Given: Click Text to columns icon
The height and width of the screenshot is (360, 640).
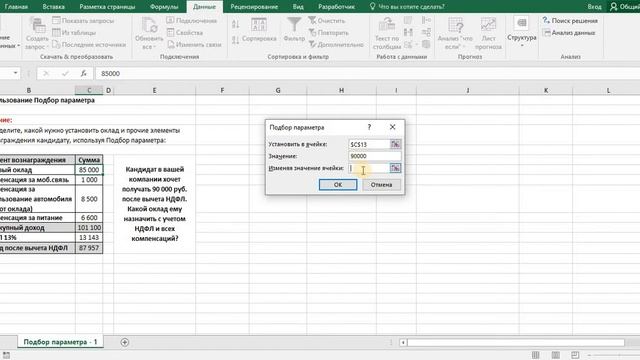Looking at the screenshot, I should coord(387,25).
